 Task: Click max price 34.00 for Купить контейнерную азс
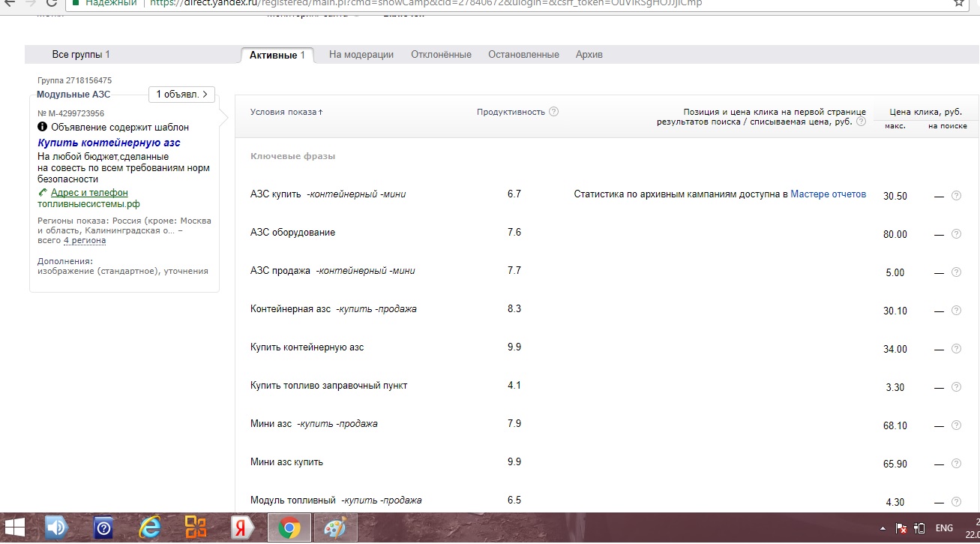[x=895, y=349]
